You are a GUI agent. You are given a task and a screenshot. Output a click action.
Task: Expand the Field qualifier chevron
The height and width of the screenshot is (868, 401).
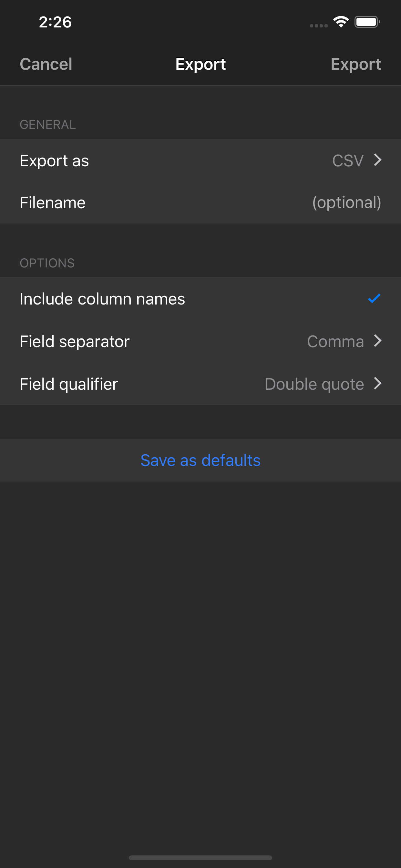[x=378, y=383]
